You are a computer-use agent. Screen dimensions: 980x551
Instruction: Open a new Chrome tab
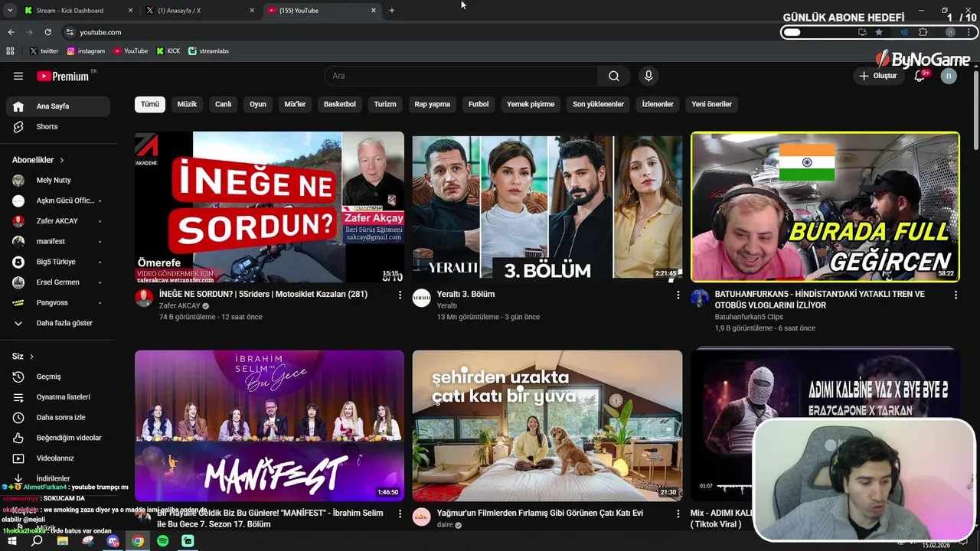(392, 10)
